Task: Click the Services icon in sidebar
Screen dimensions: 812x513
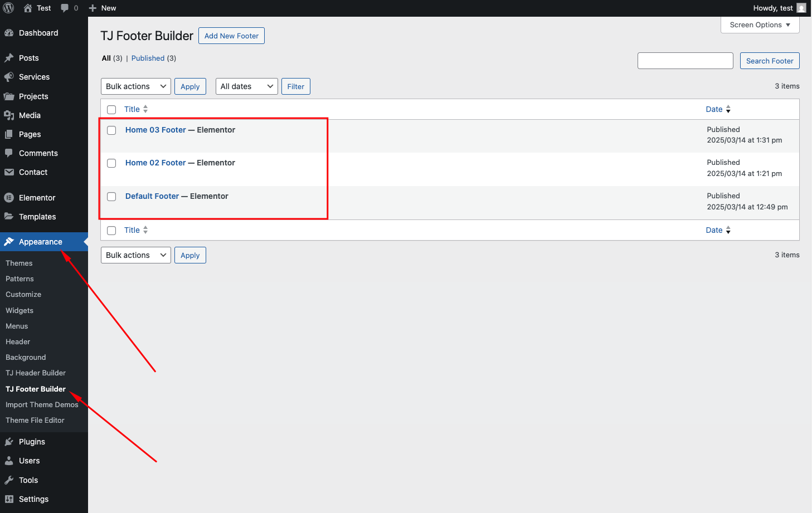Action: point(9,77)
